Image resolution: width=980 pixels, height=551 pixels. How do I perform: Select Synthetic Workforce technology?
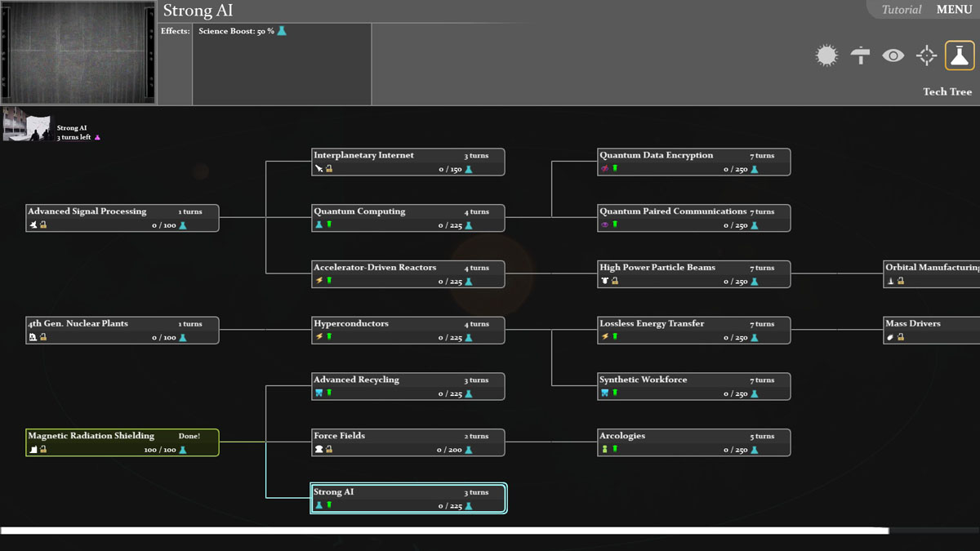pyautogui.click(x=694, y=386)
